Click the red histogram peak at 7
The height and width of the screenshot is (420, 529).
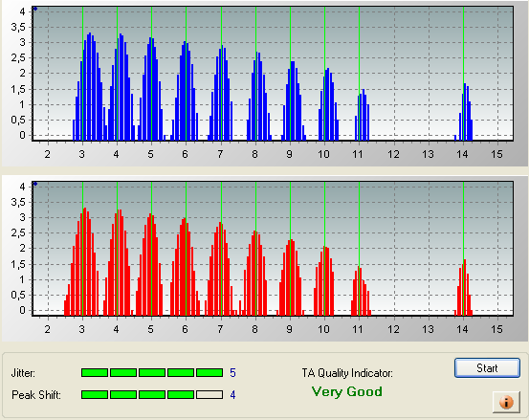pos(221,269)
